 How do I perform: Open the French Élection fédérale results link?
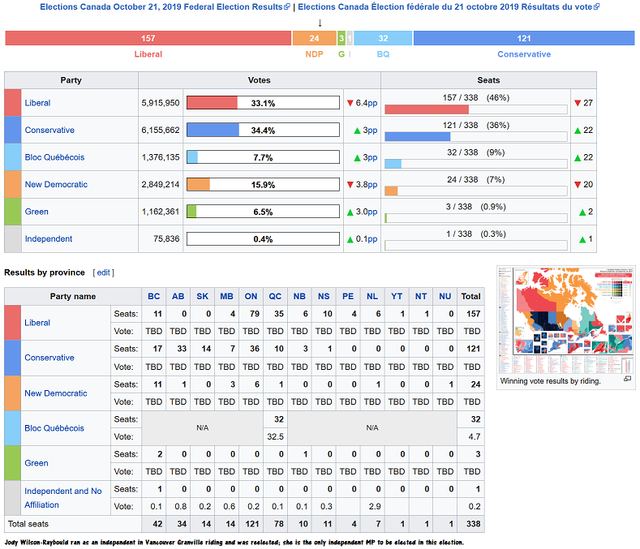coord(449,7)
